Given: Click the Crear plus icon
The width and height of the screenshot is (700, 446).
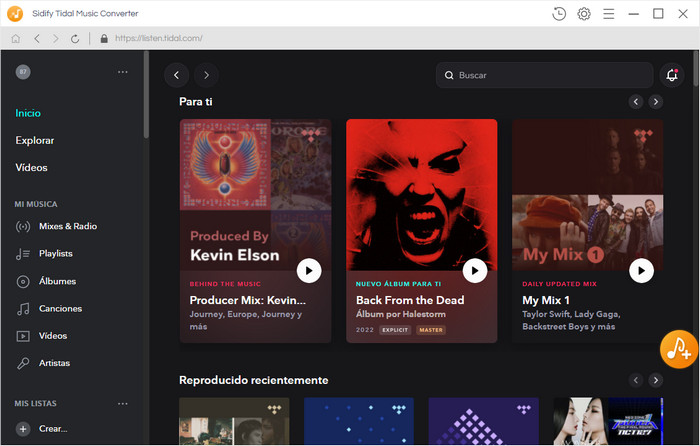Looking at the screenshot, I should pyautogui.click(x=23, y=429).
